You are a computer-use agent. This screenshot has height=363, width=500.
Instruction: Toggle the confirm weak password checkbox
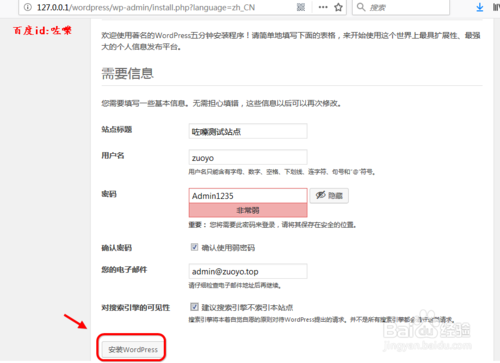(194, 247)
